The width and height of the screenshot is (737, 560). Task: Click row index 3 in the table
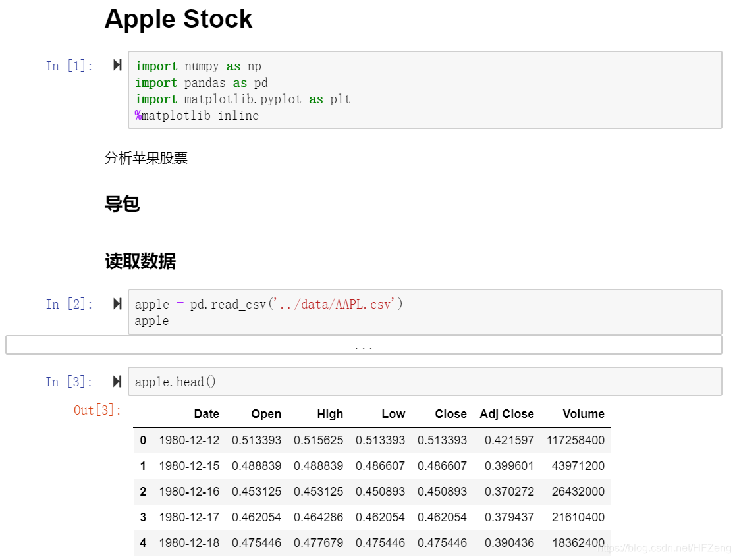click(143, 517)
